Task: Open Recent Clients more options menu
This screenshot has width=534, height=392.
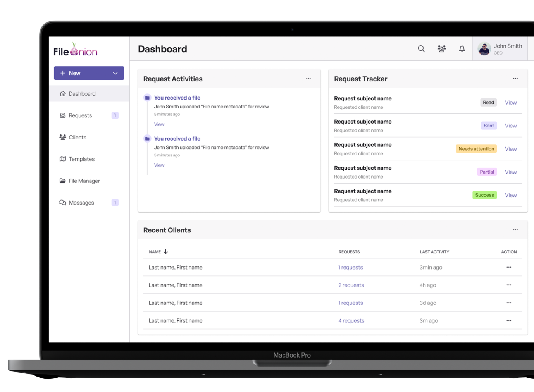Action: 515,230
